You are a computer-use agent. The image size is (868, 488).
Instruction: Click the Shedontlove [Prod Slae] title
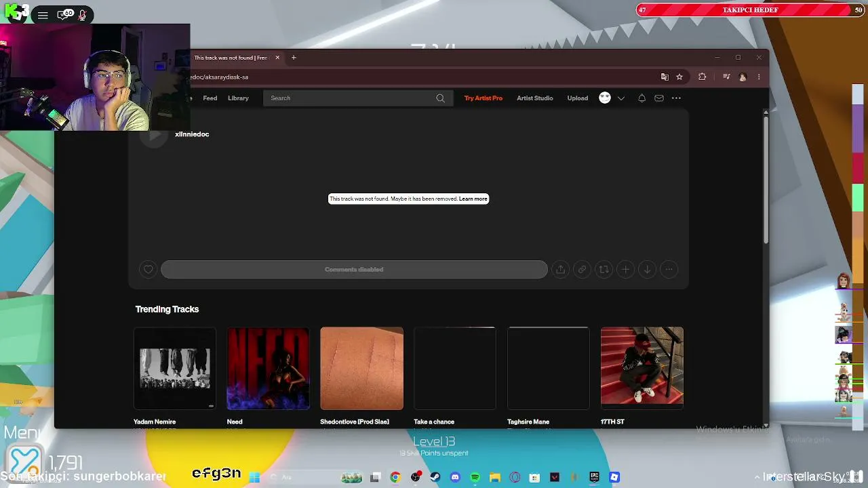click(x=355, y=422)
